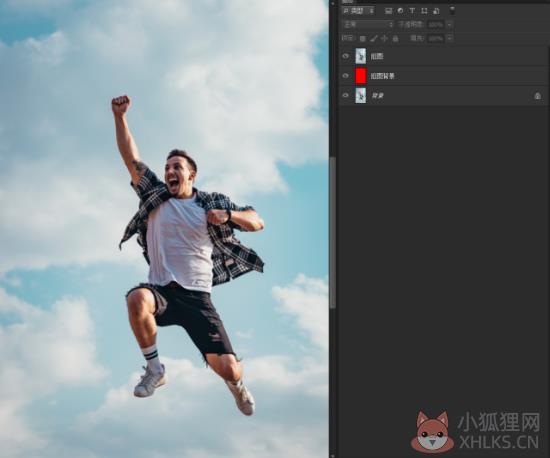The height and width of the screenshot is (458, 550).
Task: Open the layer filter type dropdown
Action: tap(358, 11)
